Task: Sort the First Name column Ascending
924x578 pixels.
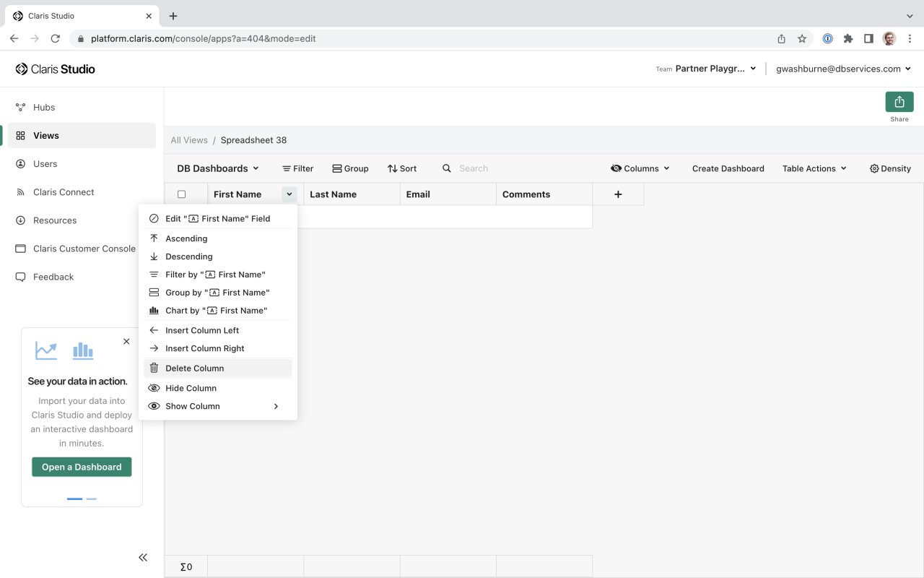Action: pyautogui.click(x=218, y=238)
